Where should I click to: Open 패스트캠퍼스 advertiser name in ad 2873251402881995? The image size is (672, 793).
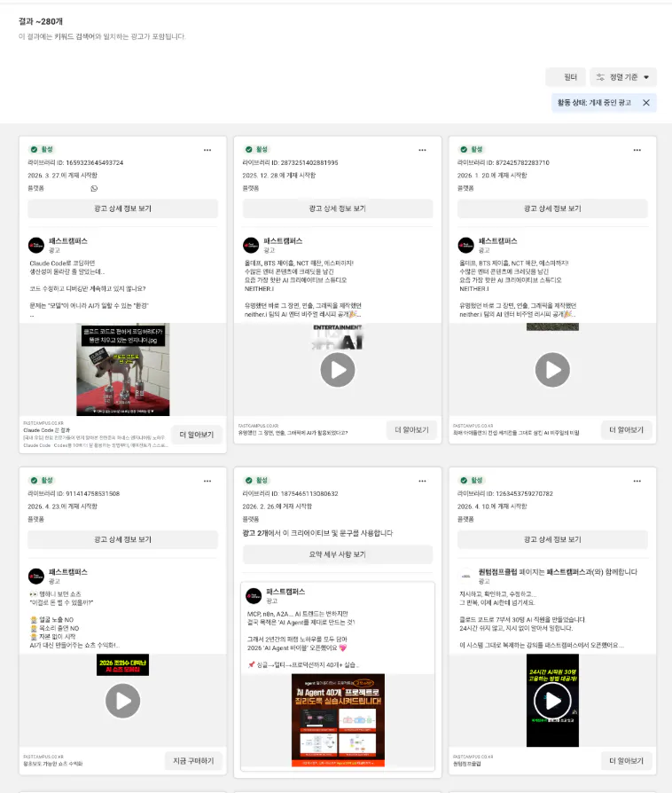click(x=283, y=241)
